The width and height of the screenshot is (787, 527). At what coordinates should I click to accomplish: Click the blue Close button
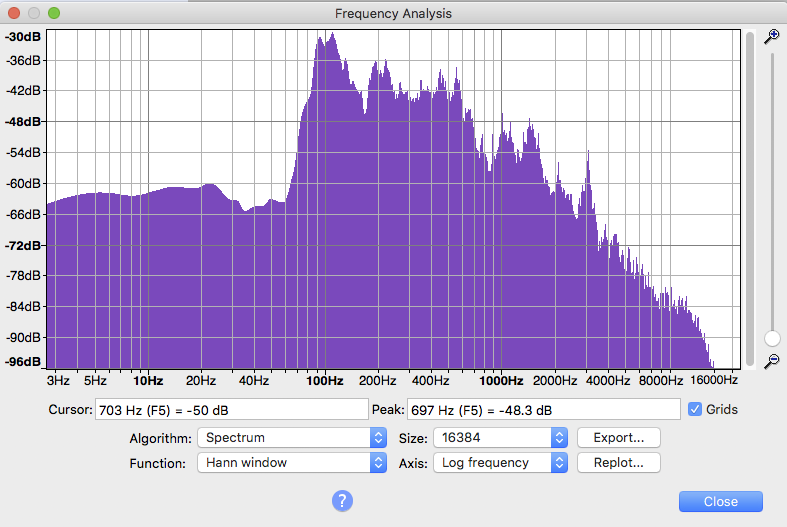[x=721, y=501]
